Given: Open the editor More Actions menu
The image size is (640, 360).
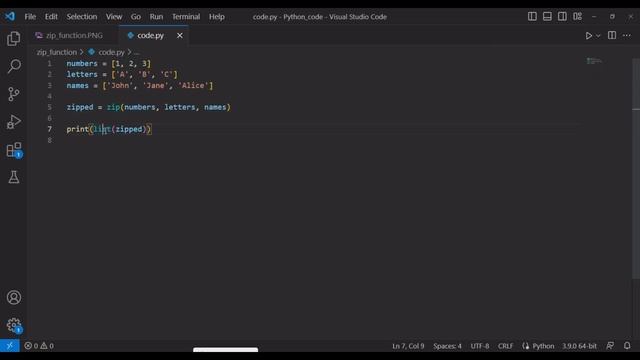Looking at the screenshot, I should tap(627, 36).
